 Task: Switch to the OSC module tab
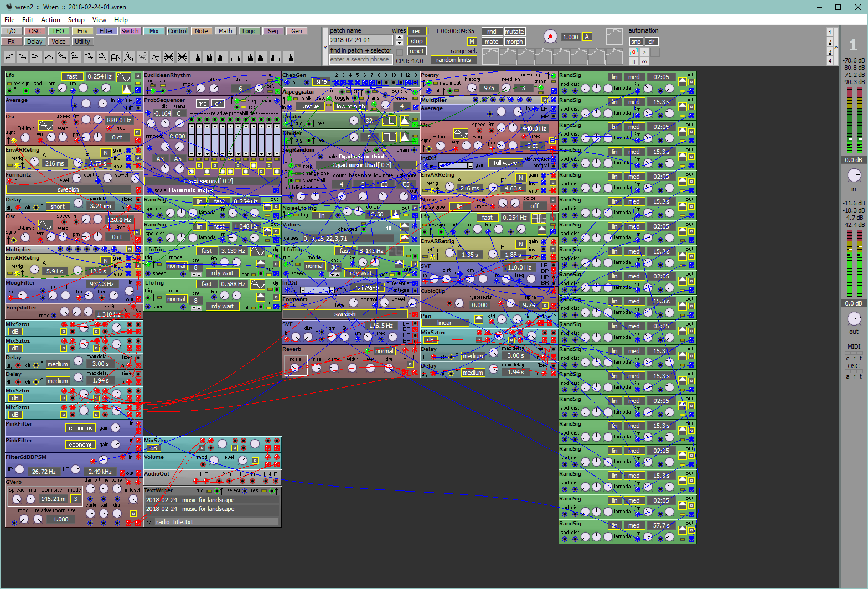pos(35,31)
